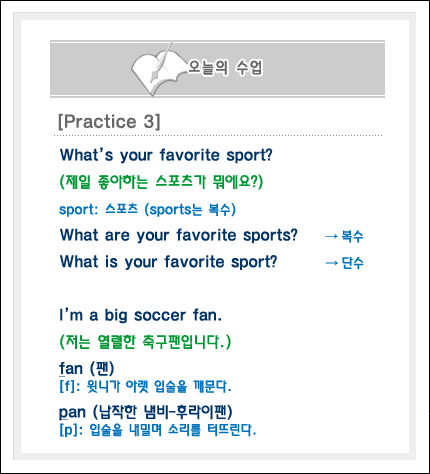
Task: Click the arrow beside 단수
Action: [331, 263]
